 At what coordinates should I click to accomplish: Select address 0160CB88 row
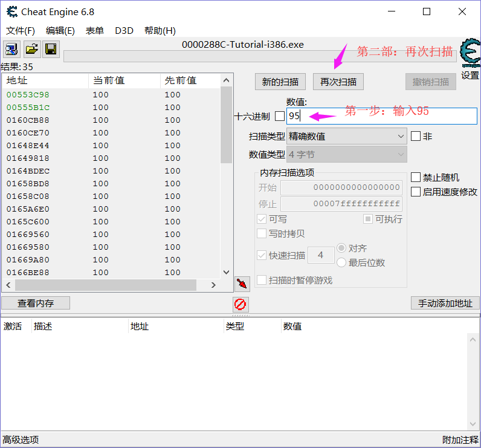click(111, 120)
